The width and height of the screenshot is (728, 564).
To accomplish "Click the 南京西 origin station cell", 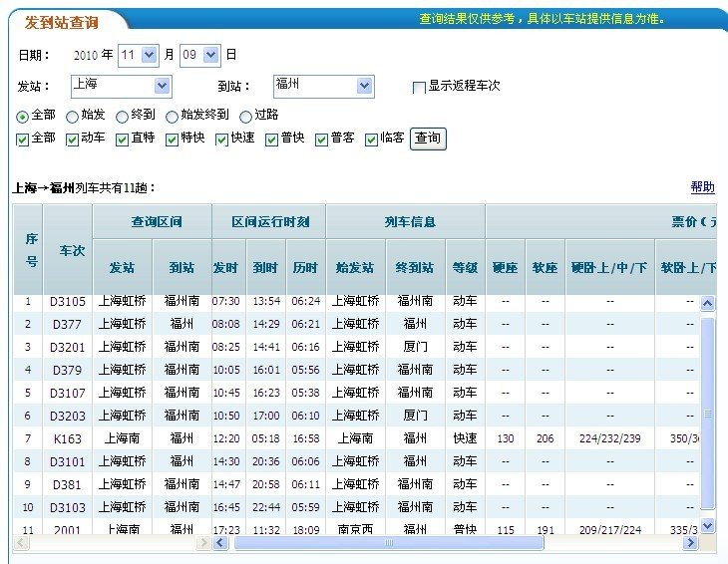I will pyautogui.click(x=355, y=530).
